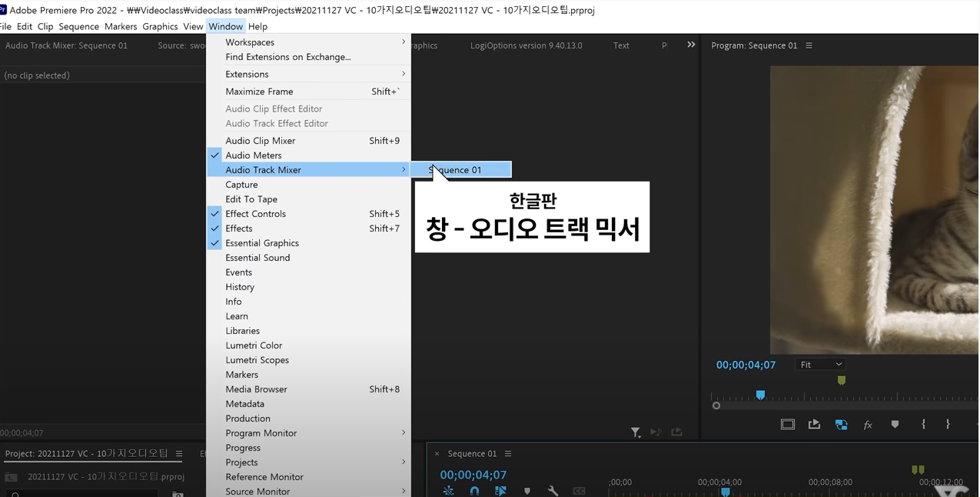Image resolution: width=980 pixels, height=497 pixels.
Task: Open the File menu
Action: 5,26
